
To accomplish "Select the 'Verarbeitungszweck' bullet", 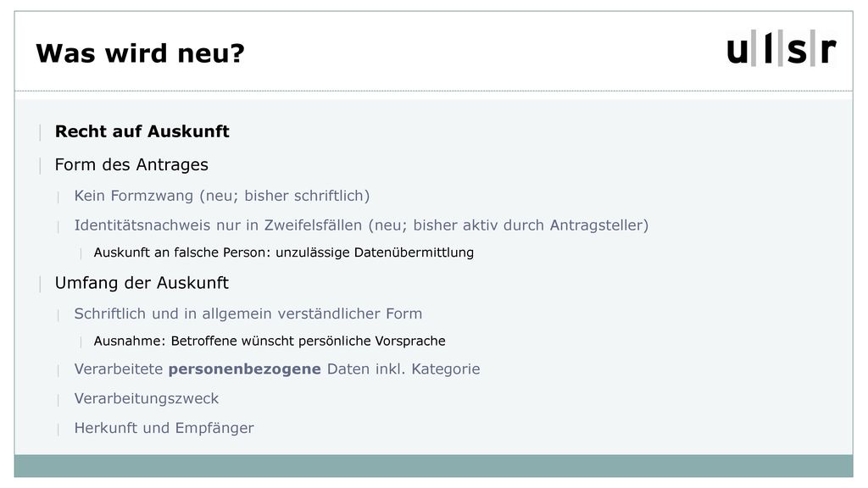I will click(146, 399).
